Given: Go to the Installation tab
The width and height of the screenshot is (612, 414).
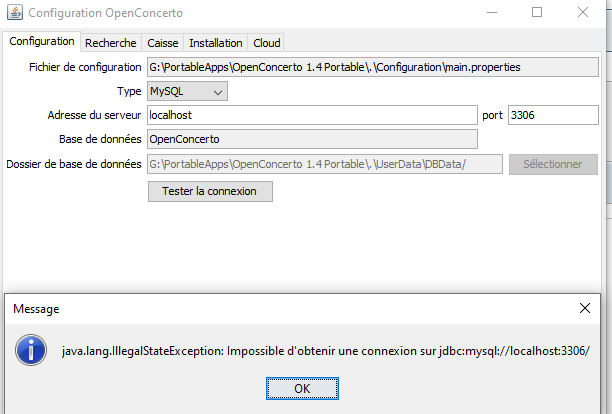Looking at the screenshot, I should [x=215, y=43].
